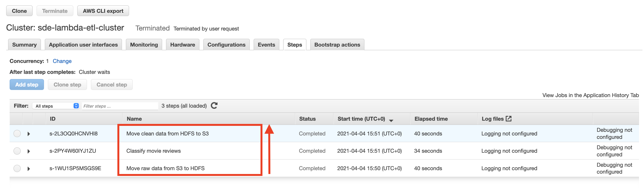Switch to the Summary tab
This screenshot has width=644, height=188.
(24, 45)
